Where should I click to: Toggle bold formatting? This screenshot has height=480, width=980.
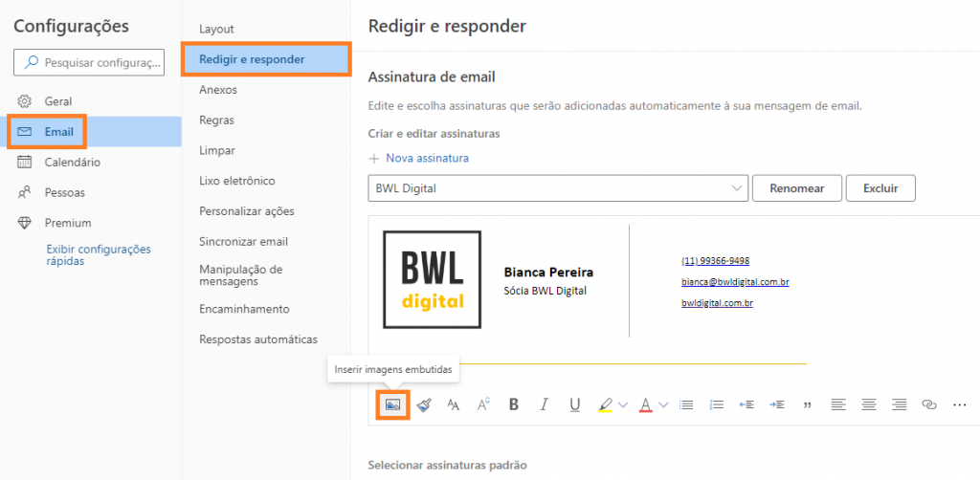[514, 404]
